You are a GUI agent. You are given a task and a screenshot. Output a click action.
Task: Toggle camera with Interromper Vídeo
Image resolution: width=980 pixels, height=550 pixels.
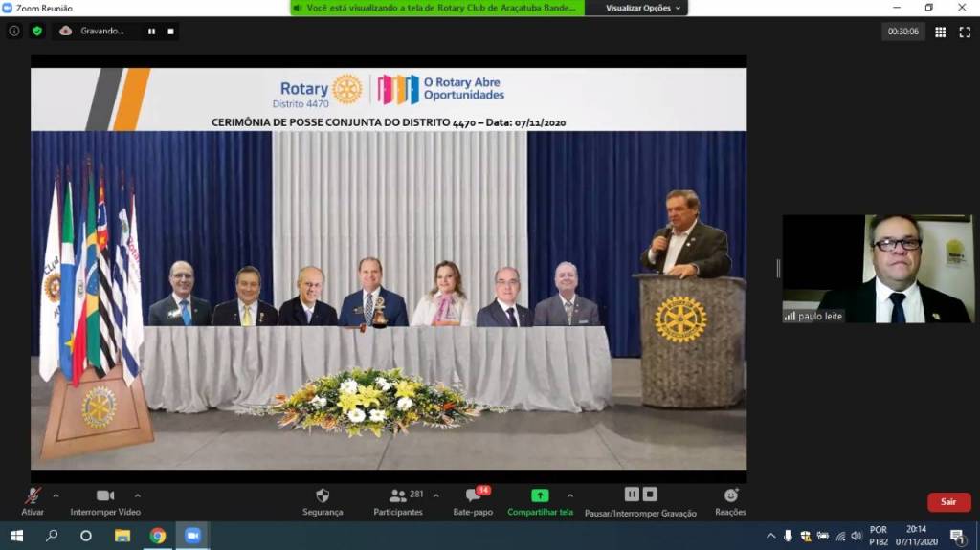[105, 495]
